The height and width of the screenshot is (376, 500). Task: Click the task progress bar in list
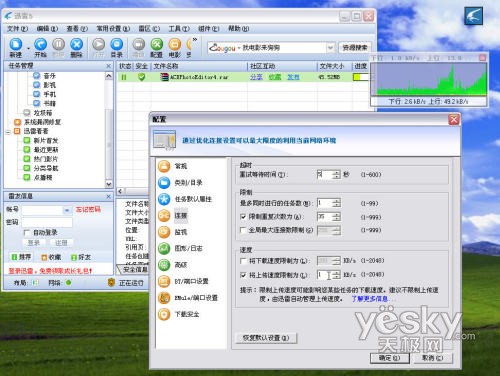360,77
